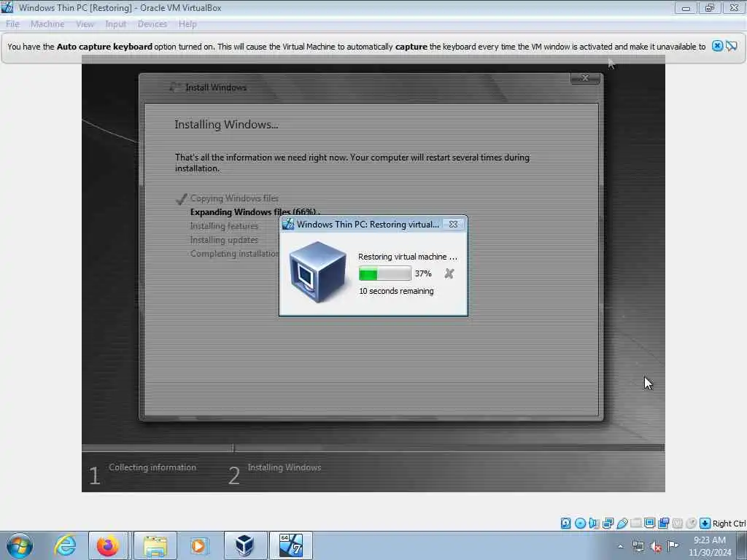Screen dimensions: 747x560
Task: Open the Input menu
Action: click(115, 24)
